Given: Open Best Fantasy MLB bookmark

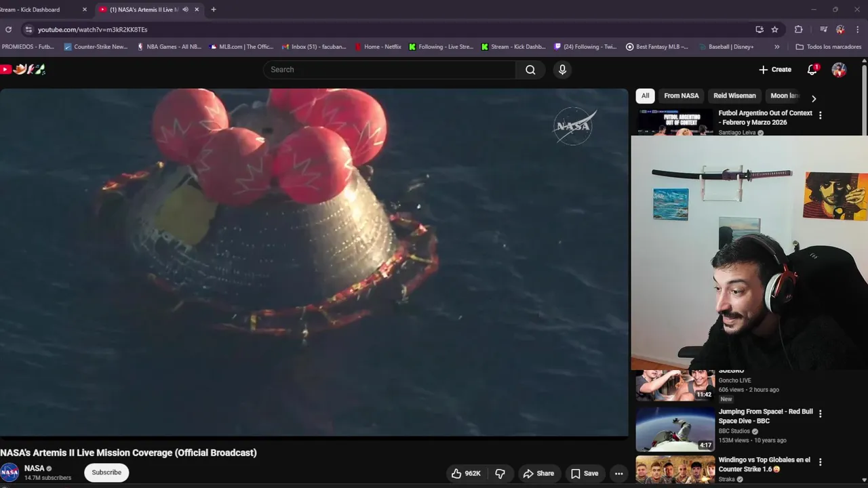Looking at the screenshot, I should click(657, 47).
